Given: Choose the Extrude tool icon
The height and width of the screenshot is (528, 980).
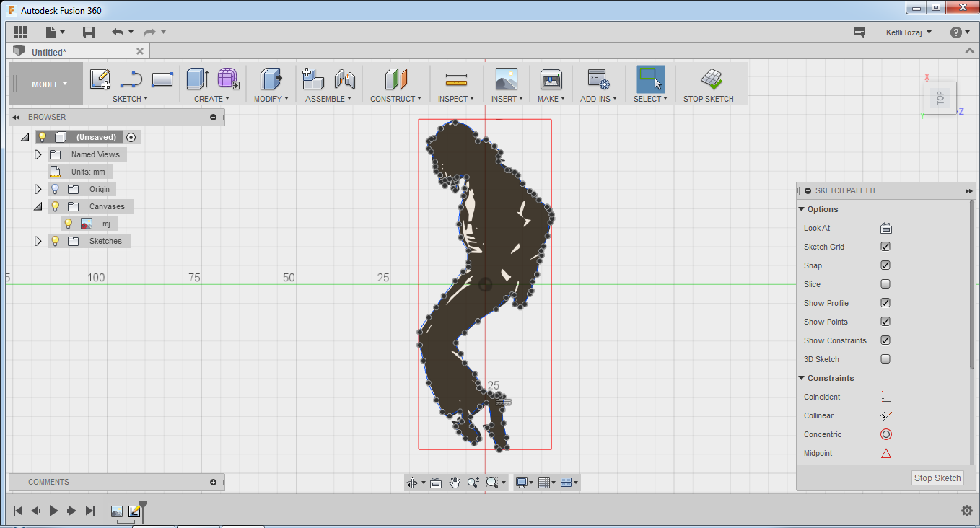Looking at the screenshot, I should (197, 79).
